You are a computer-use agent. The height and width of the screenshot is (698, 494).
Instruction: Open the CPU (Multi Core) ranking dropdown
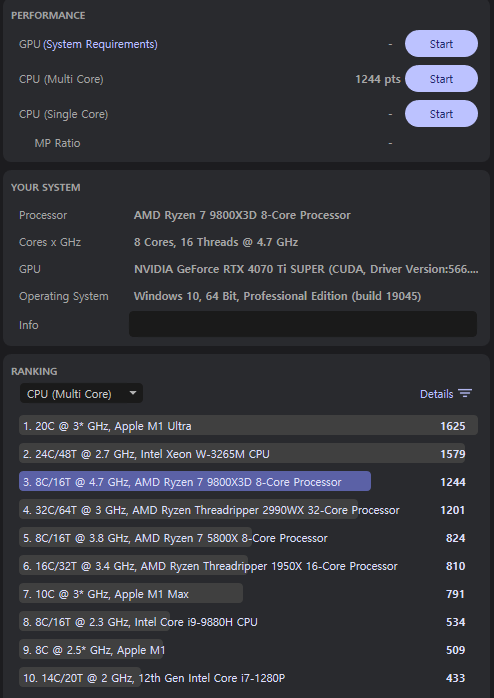tap(81, 394)
